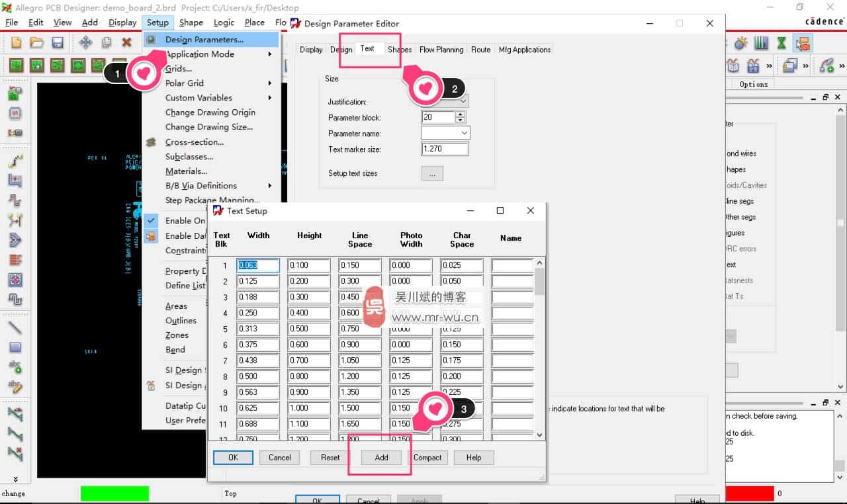Click the place manually icon in left toolbar

[15, 93]
